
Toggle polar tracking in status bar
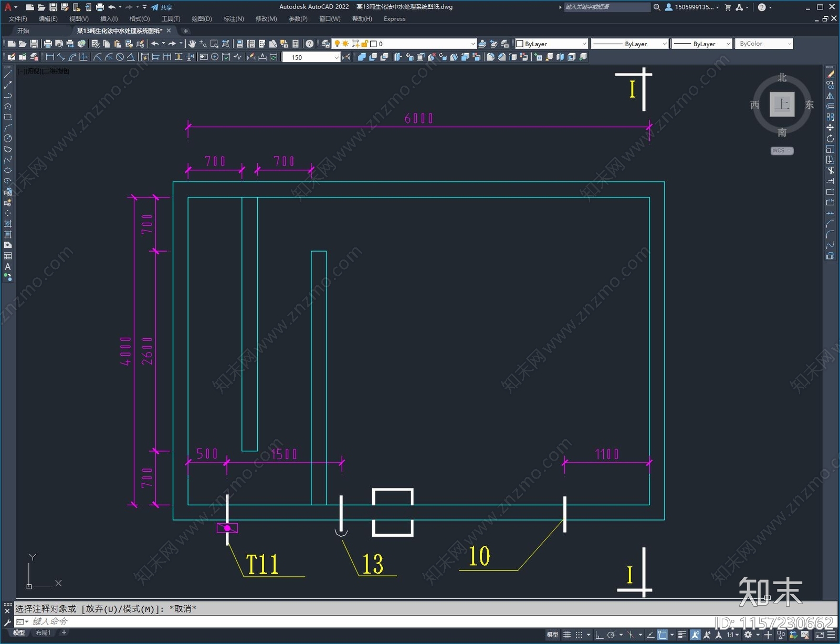(x=611, y=635)
